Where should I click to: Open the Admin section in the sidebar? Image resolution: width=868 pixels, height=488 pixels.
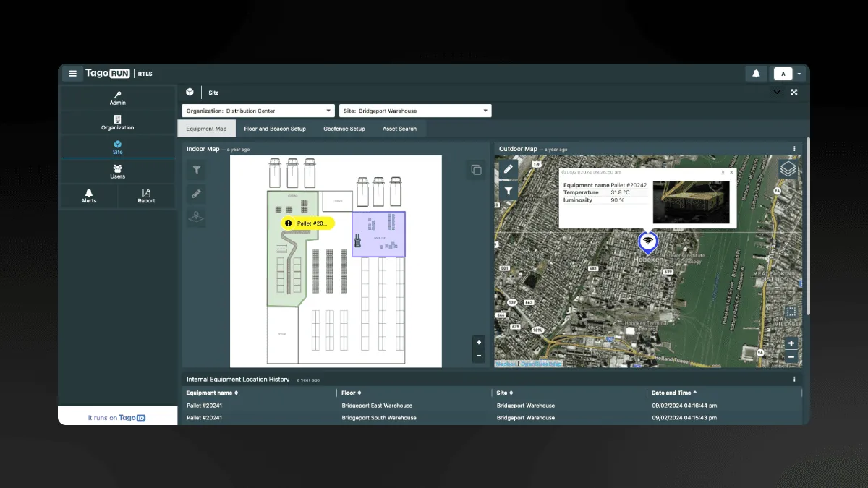point(117,98)
